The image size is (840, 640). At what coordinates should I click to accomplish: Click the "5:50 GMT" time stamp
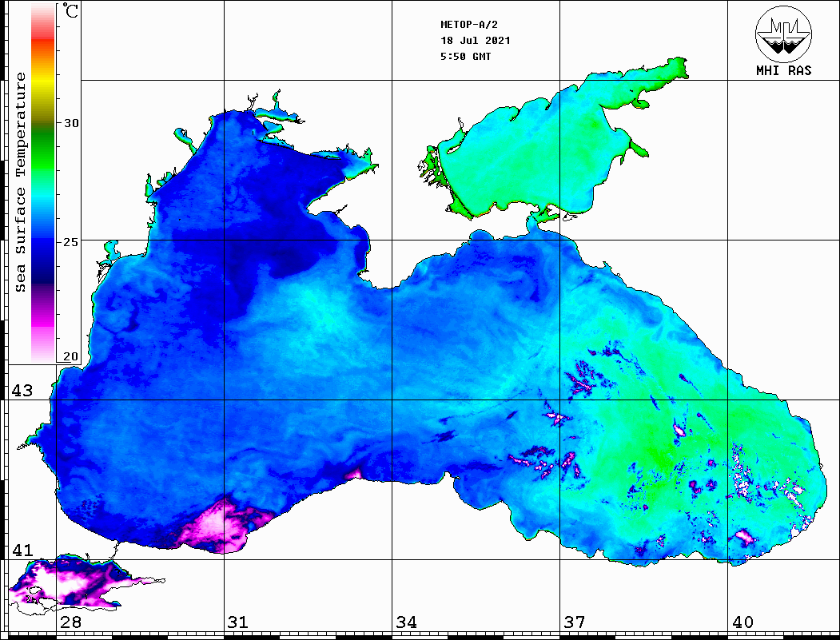click(x=465, y=57)
